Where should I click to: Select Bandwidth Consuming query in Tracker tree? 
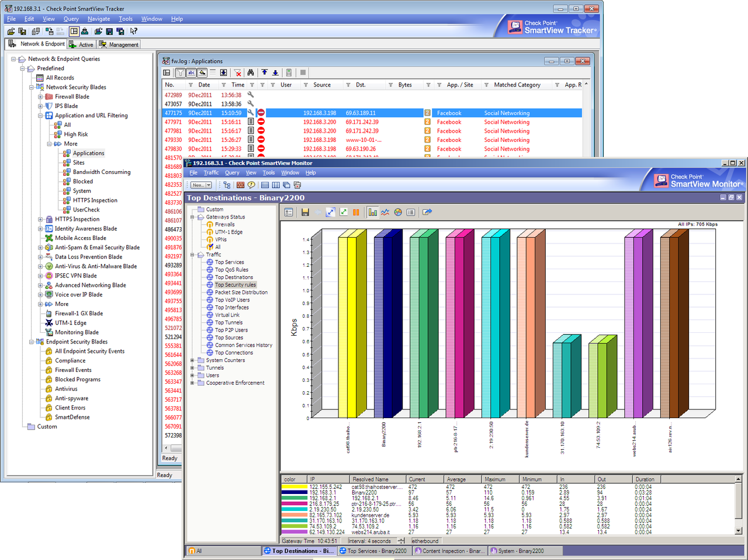pyautogui.click(x=102, y=172)
